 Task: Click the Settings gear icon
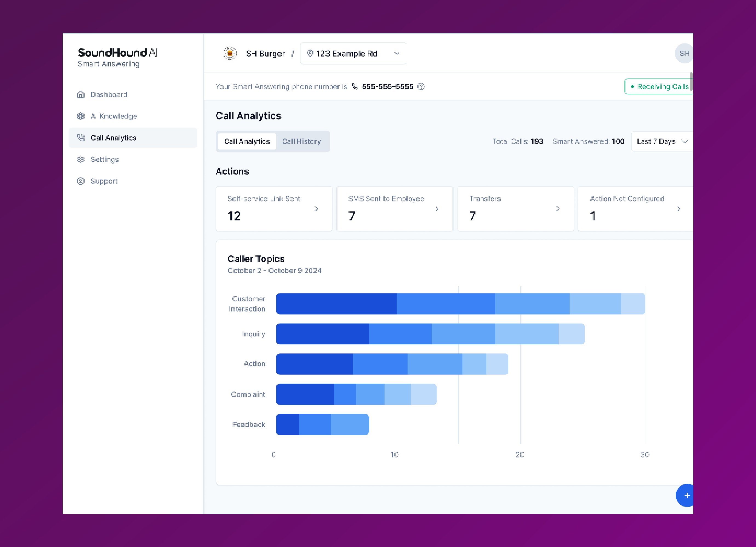coord(81,159)
